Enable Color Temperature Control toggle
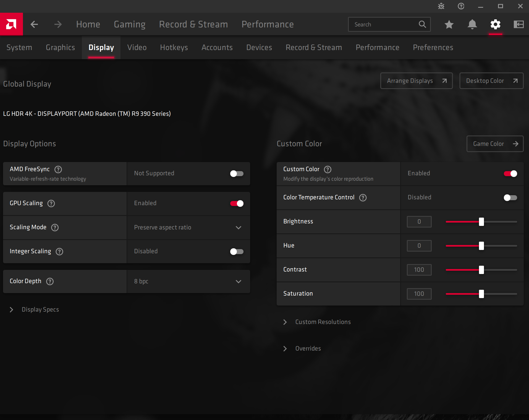 point(510,198)
